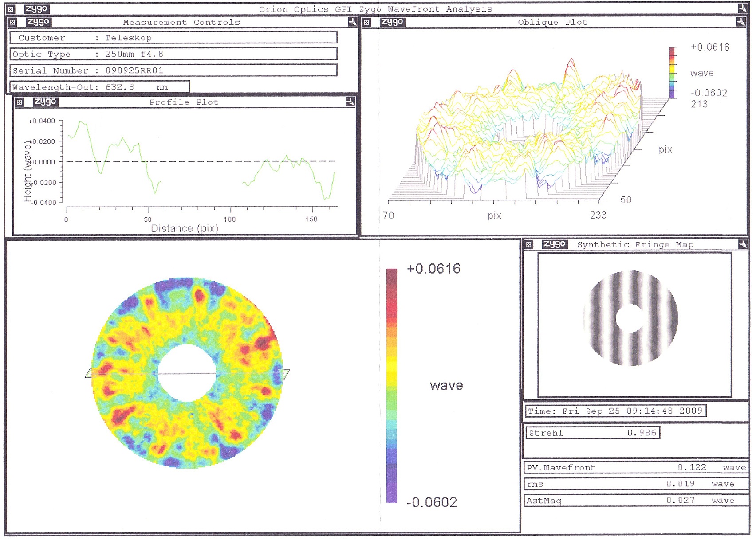Click the Wavelength-Out field

pos(100,87)
